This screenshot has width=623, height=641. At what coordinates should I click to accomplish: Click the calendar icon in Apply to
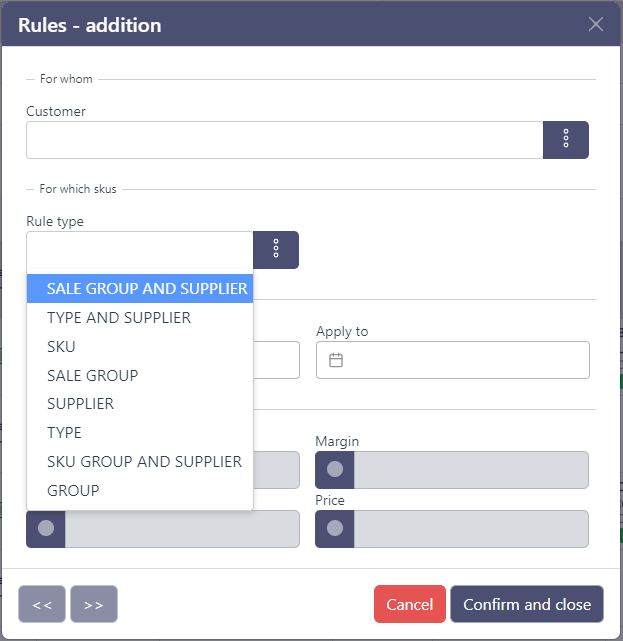click(x=336, y=360)
